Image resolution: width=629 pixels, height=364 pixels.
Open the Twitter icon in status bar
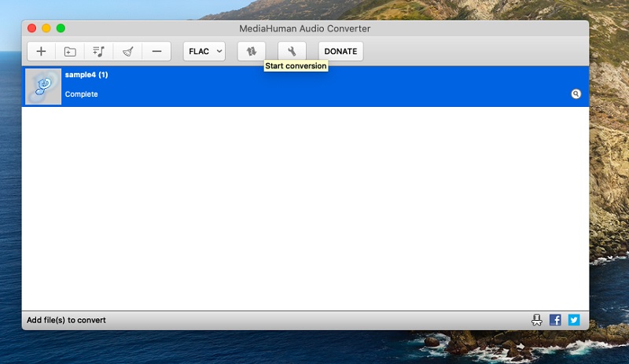click(x=574, y=320)
